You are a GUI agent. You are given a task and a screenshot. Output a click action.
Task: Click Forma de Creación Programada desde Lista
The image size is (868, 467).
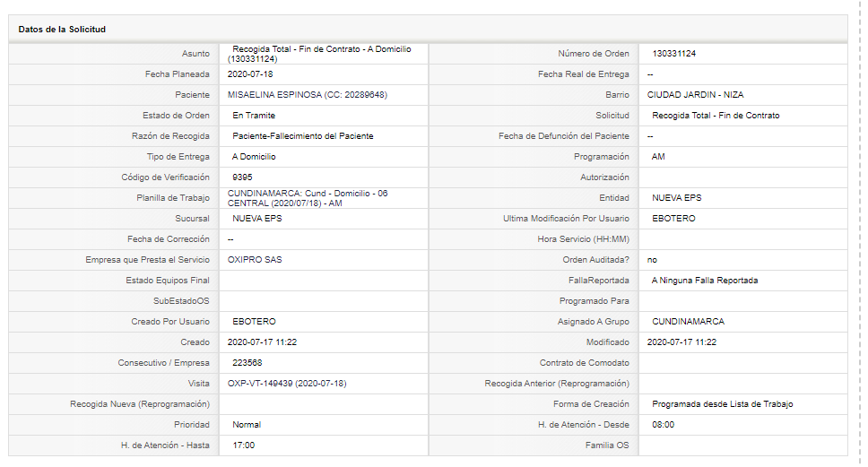click(x=723, y=404)
